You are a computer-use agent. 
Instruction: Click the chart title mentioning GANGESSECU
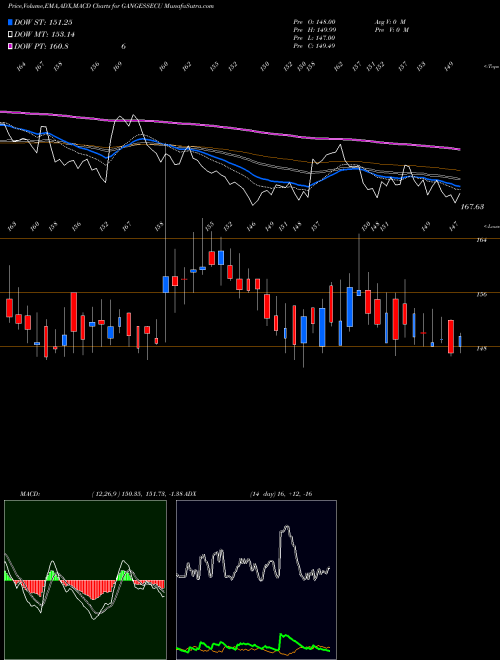(x=111, y=6)
